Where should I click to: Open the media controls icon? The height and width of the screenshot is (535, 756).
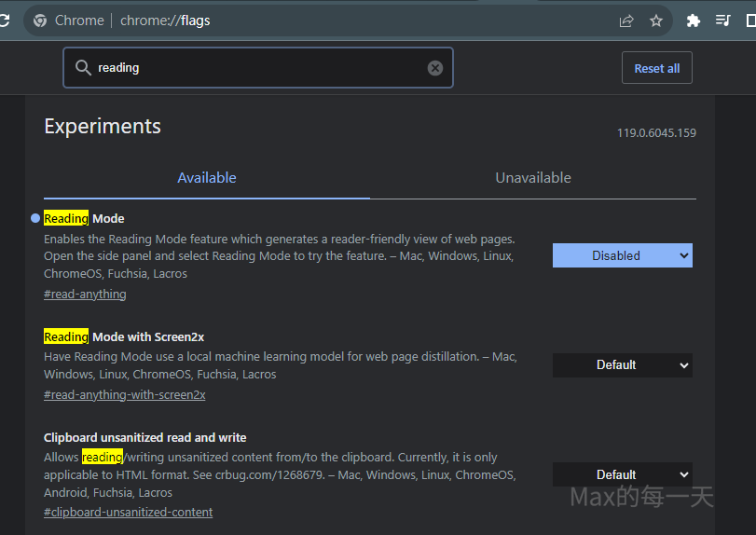pos(722,21)
